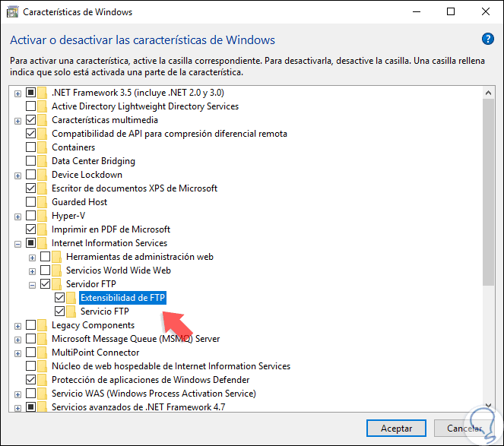The image size is (504, 446).
Task: Click the Guarded Host folder icon
Action: 43,202
